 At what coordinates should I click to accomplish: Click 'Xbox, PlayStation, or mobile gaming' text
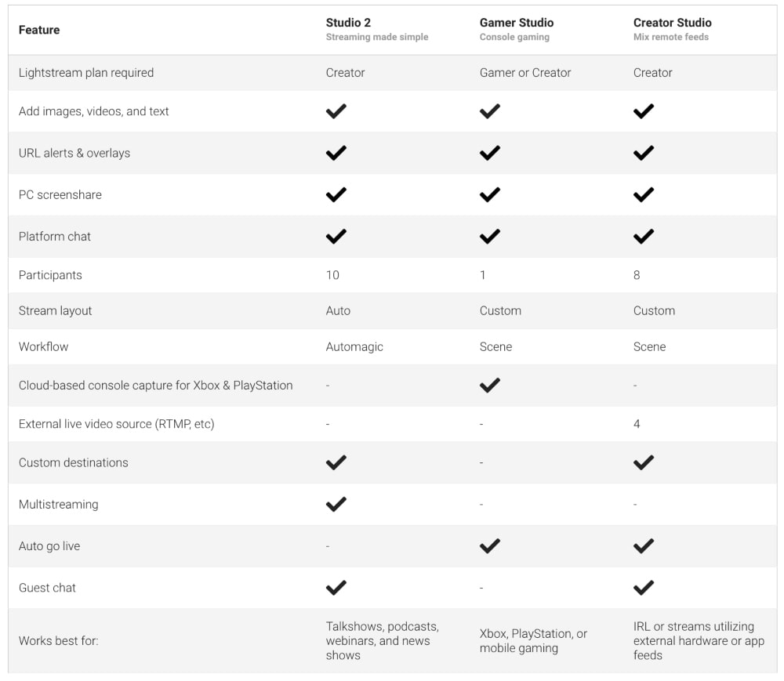532,640
